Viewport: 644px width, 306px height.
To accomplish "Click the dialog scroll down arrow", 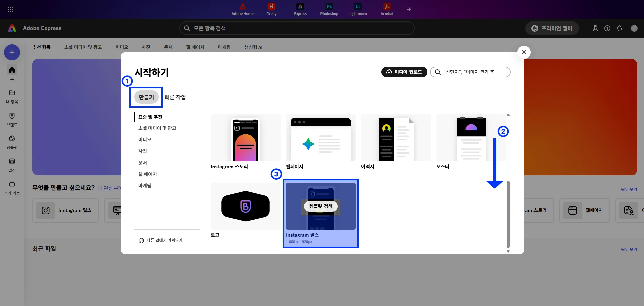I will tap(508, 251).
